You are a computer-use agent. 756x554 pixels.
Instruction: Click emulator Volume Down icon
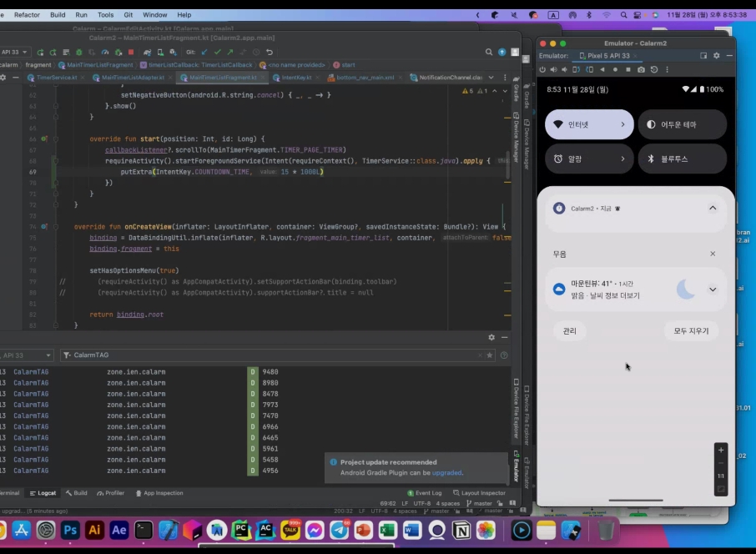click(565, 69)
